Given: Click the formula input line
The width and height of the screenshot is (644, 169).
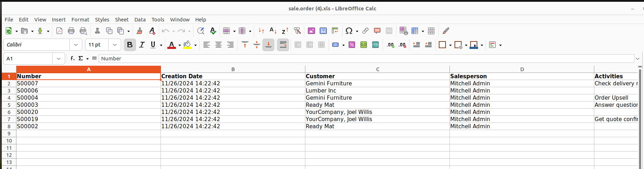Looking at the screenshot, I should pyautogui.click(x=367, y=59).
